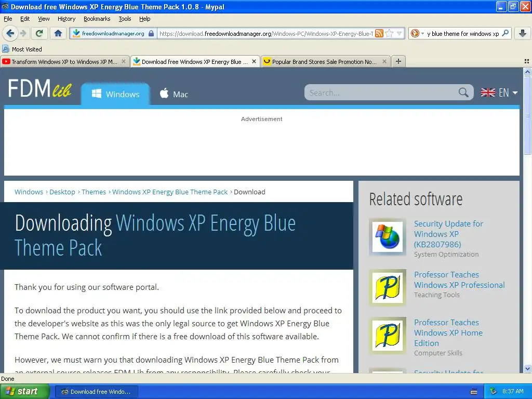This screenshot has height=399, width=532.
Task: Open the View menu
Action: point(44,19)
